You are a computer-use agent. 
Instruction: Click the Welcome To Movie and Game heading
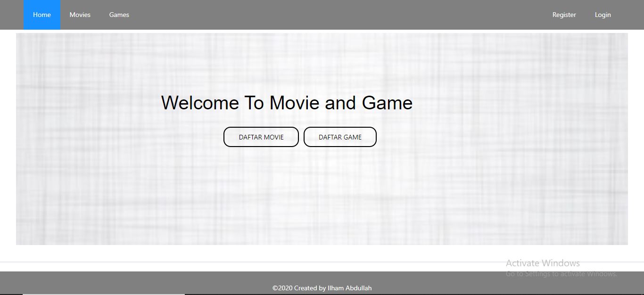coord(287,103)
